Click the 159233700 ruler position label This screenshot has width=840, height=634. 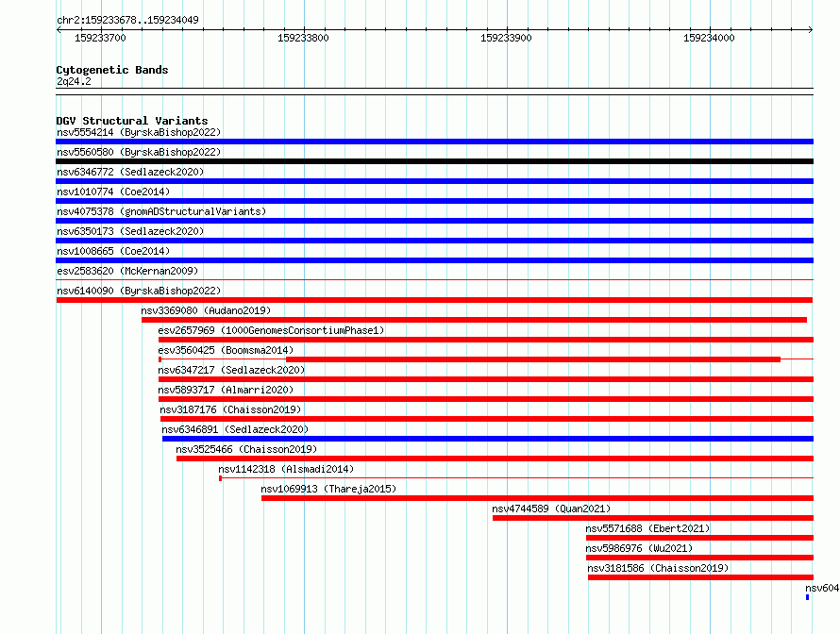[x=100, y=38]
